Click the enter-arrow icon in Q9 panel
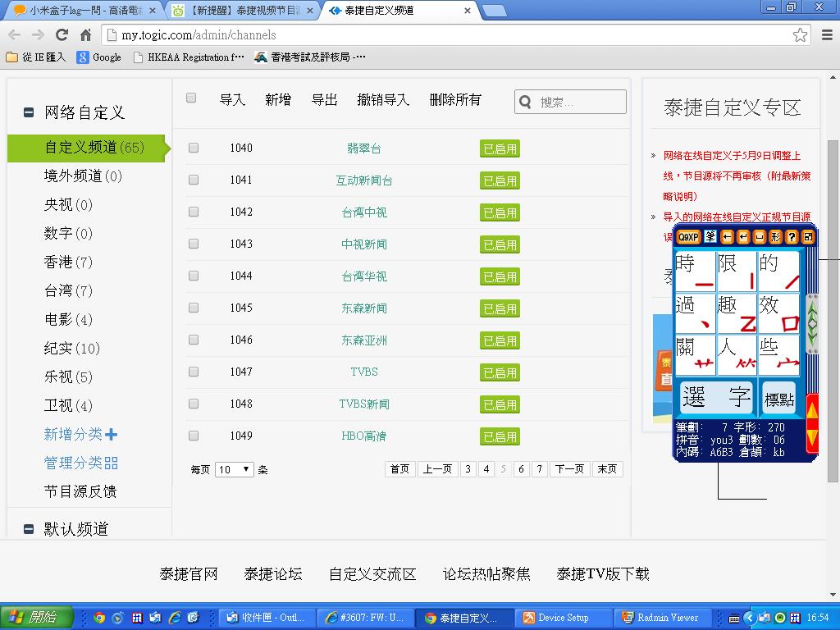Viewport: 840px width, 630px height. [742, 237]
